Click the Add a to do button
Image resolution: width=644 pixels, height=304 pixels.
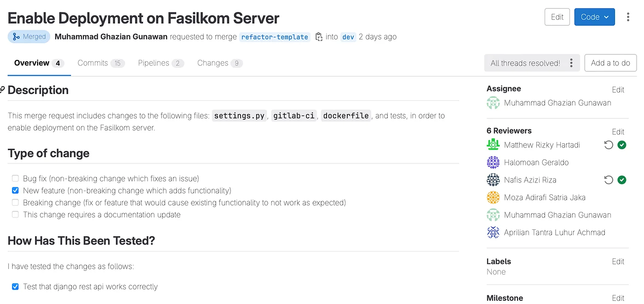click(610, 63)
